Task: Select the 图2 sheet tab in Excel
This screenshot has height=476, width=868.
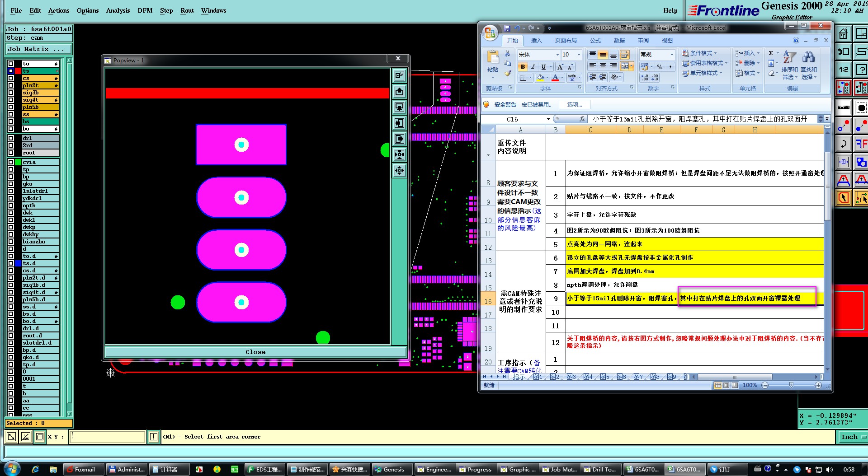Action: coord(555,377)
